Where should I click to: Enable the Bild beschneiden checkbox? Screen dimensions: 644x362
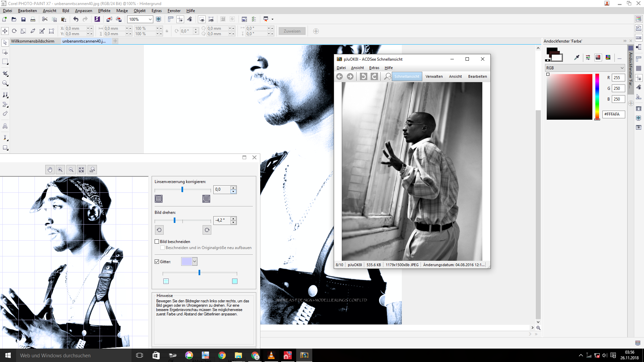pos(157,241)
